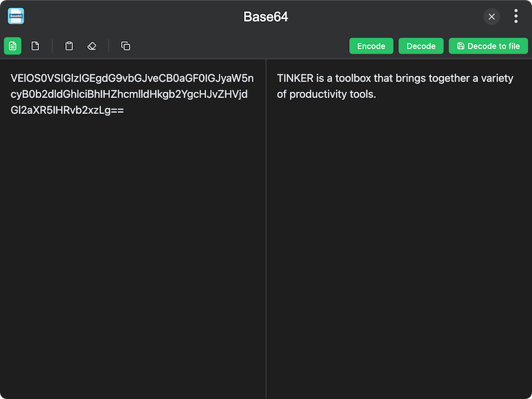Clear the input with the eraser icon
The height and width of the screenshot is (399, 532).
(92, 46)
